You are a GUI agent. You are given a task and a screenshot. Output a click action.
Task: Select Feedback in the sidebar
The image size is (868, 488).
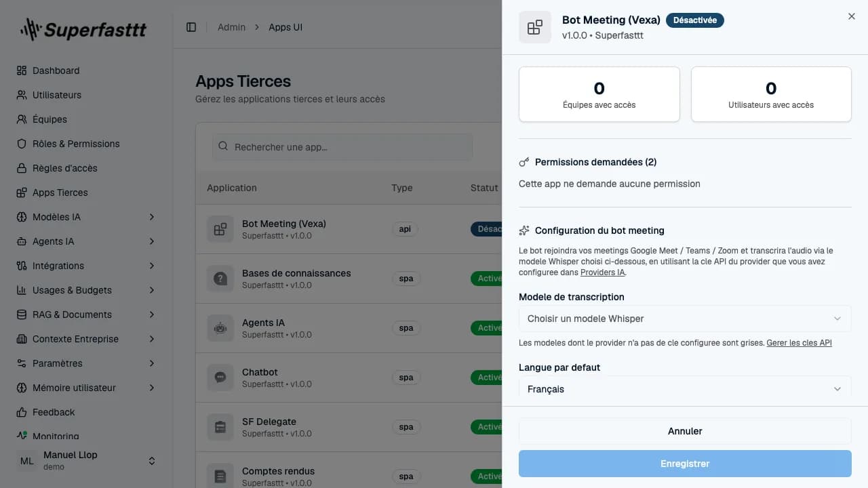87,412
